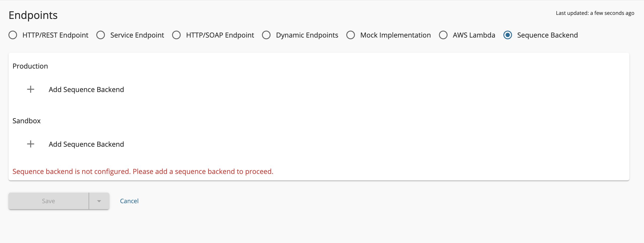Click the plus icon under Sandbox
This screenshot has height=243, width=644.
pyautogui.click(x=31, y=144)
